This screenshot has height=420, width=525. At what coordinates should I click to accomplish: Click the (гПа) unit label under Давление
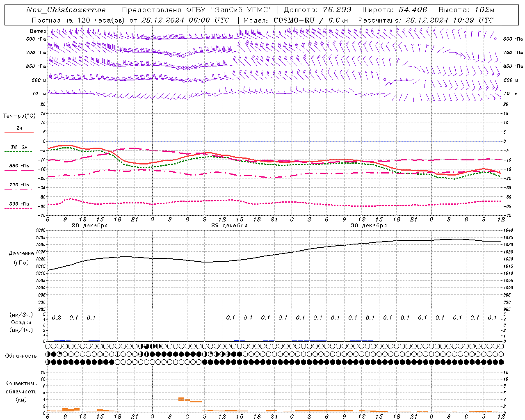[x=21, y=263]
